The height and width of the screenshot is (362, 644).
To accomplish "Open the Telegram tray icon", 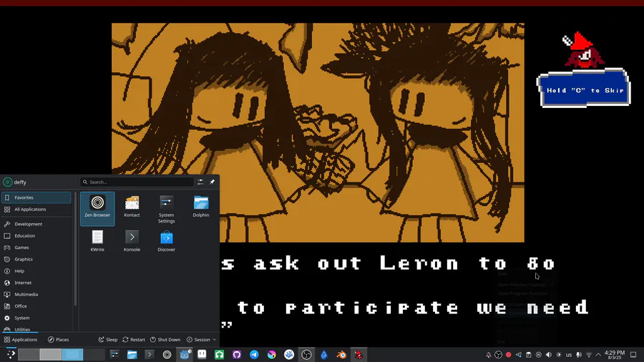I will [x=518, y=355].
